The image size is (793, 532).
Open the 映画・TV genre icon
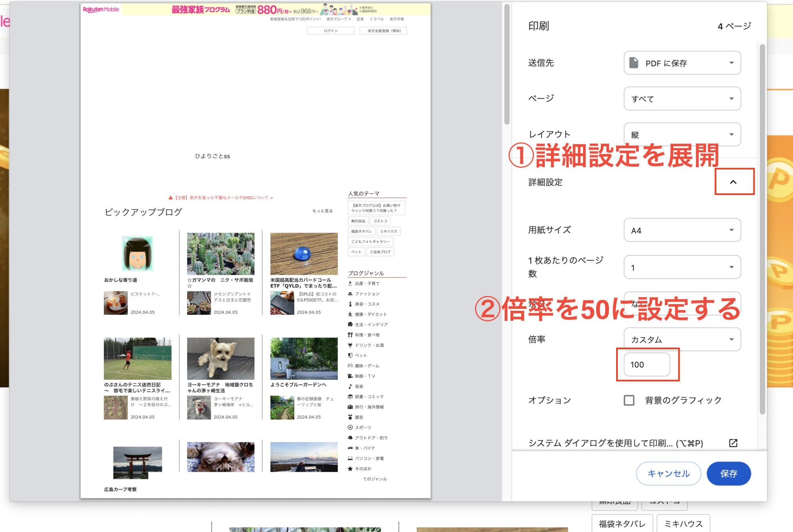coord(350,375)
